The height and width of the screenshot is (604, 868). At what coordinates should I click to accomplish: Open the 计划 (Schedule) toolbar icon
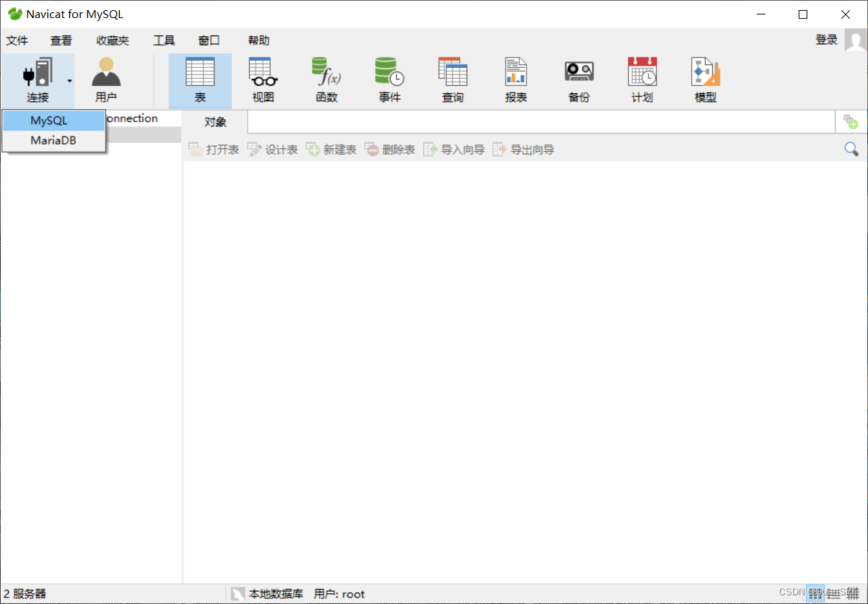[x=642, y=80]
